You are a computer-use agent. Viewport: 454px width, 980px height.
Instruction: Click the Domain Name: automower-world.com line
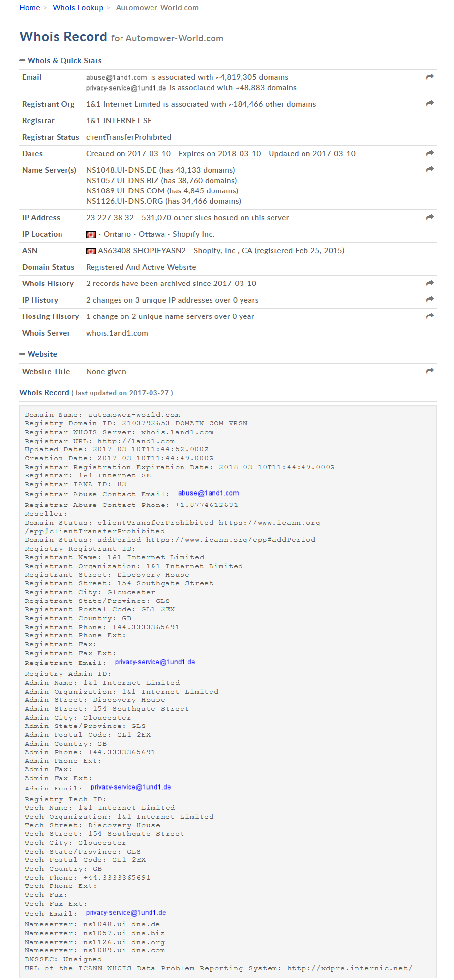pos(102,415)
